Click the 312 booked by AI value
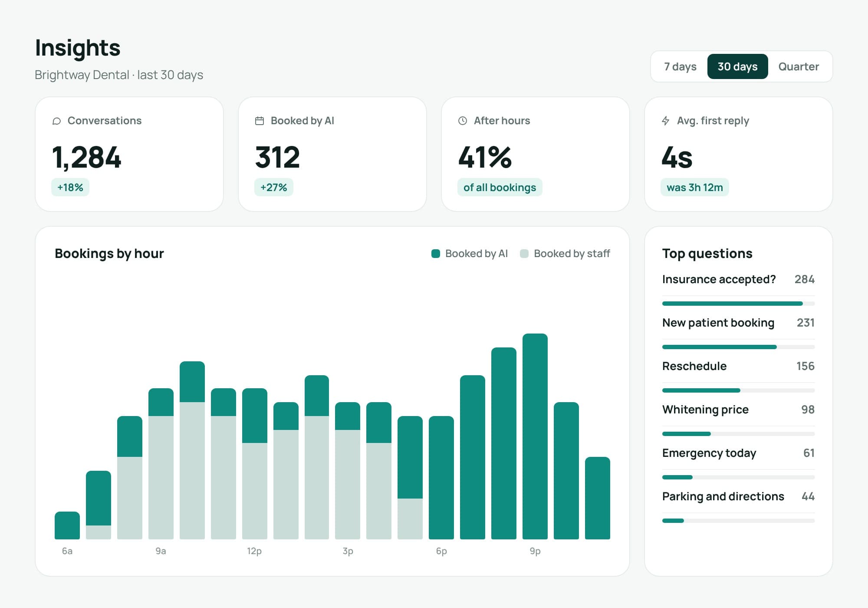 click(277, 157)
